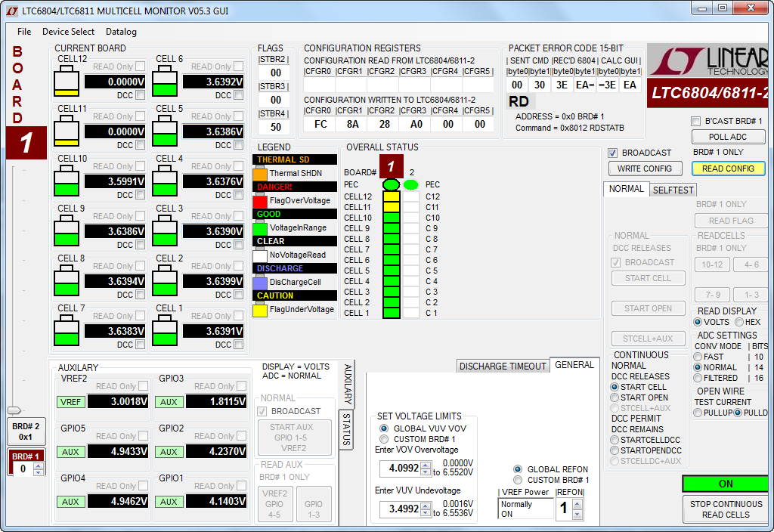Increase the VOV overvoltage spinner
This screenshot has height=532, width=774.
(426, 465)
